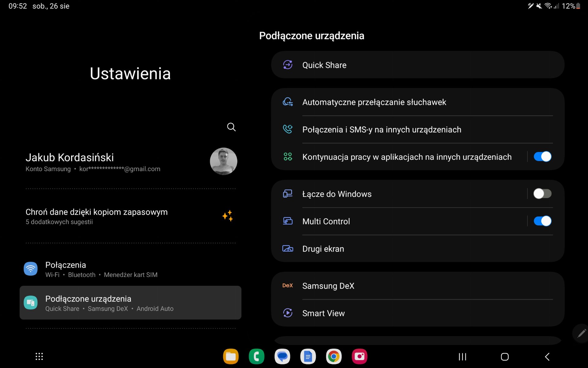Select Podłączone urządzenia category
This screenshot has width=588, height=368.
pyautogui.click(x=130, y=303)
